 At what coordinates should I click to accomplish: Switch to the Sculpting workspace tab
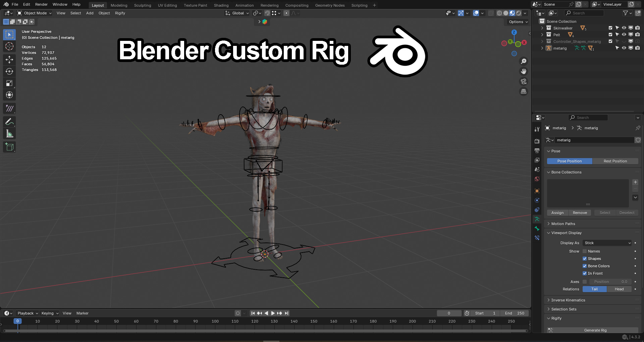tap(143, 5)
